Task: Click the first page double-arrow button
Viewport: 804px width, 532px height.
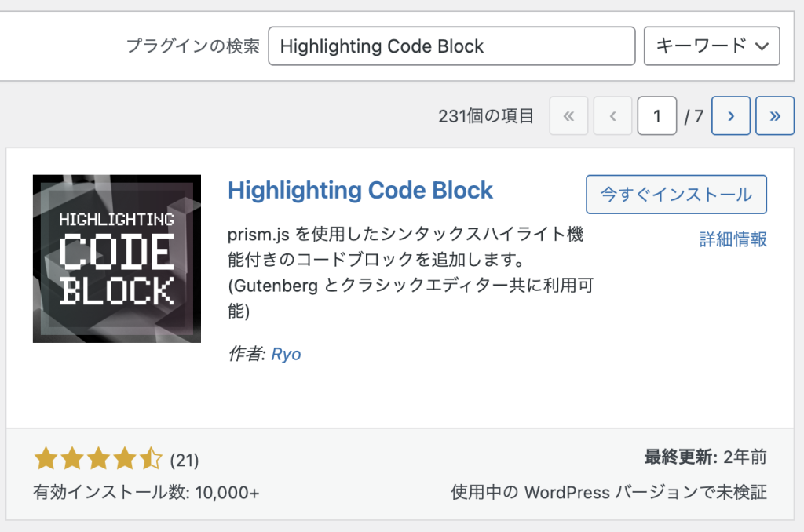Action: tap(569, 116)
